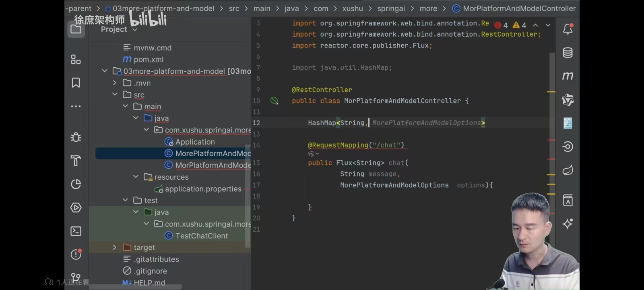Viewport: 644px width, 290px height.
Task: Show more tool windows ellipsis icon
Action: click(x=76, y=106)
